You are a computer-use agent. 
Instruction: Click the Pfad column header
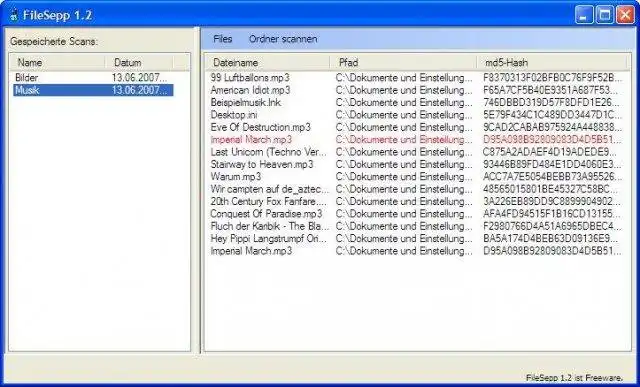[403, 62]
